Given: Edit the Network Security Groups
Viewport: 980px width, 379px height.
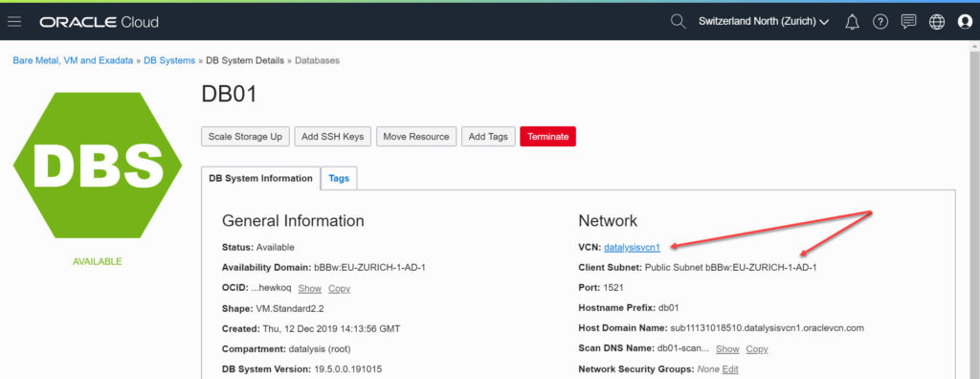Looking at the screenshot, I should click(730, 369).
